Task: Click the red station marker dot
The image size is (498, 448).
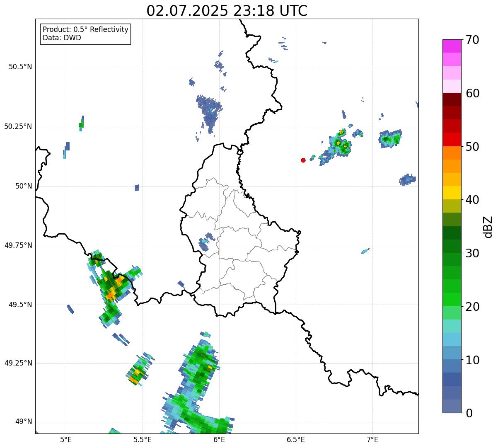Action: [303, 160]
